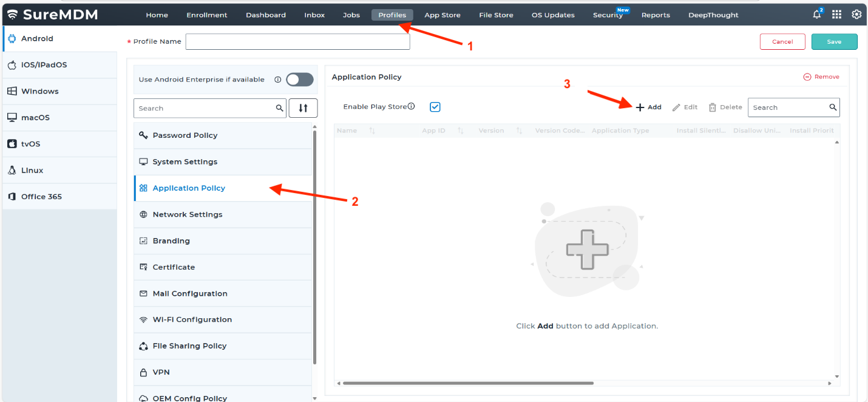Viewport: 868px width, 402px height.
Task: Toggle Use Android Enterprise if available switch
Action: coord(300,80)
